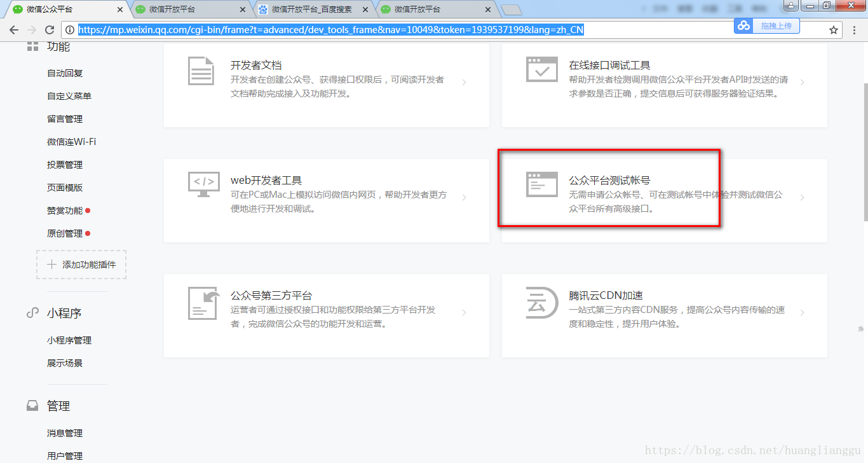
Task: Expand 在线接口调试工具 card chevron
Action: pos(803,82)
